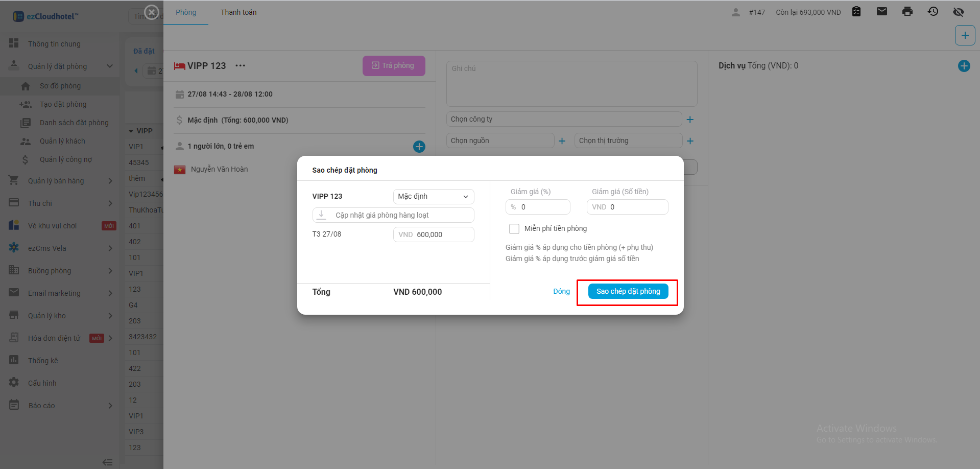Click the Giảm giá (%) input field

(542, 207)
